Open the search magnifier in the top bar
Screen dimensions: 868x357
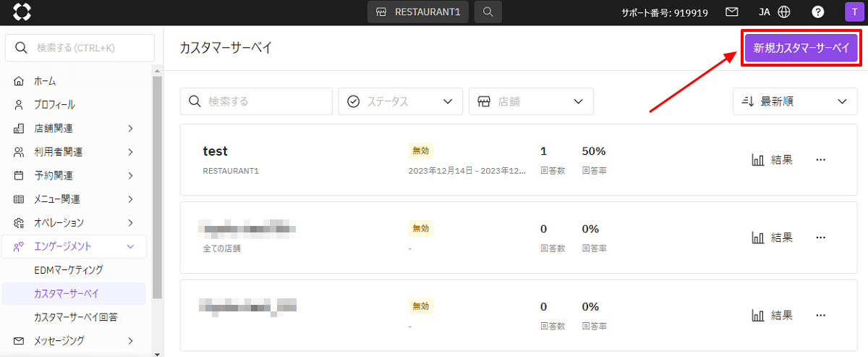click(488, 12)
